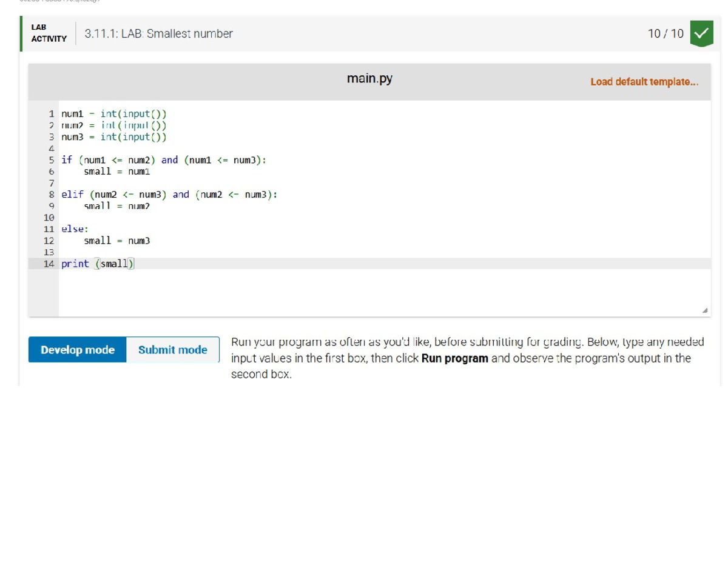Click the 'else:' line in code

pyautogui.click(x=75, y=229)
